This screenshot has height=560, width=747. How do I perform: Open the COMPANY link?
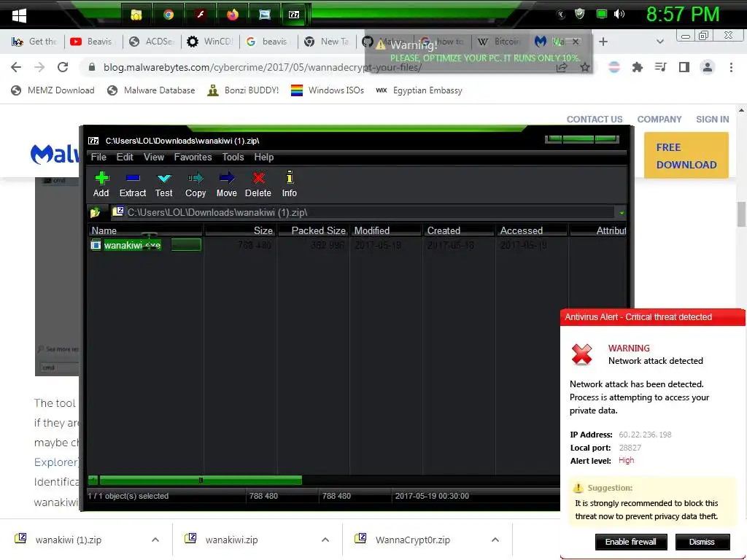(x=659, y=120)
